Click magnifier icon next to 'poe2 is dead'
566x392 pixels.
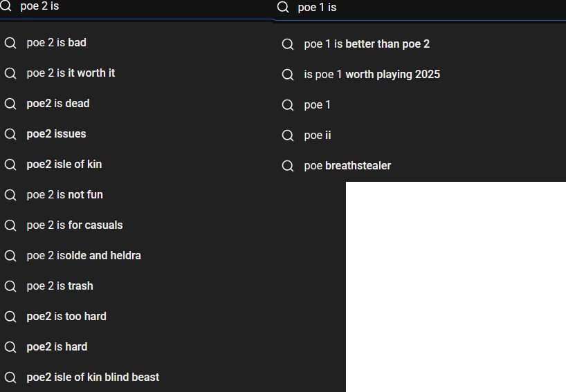10,104
